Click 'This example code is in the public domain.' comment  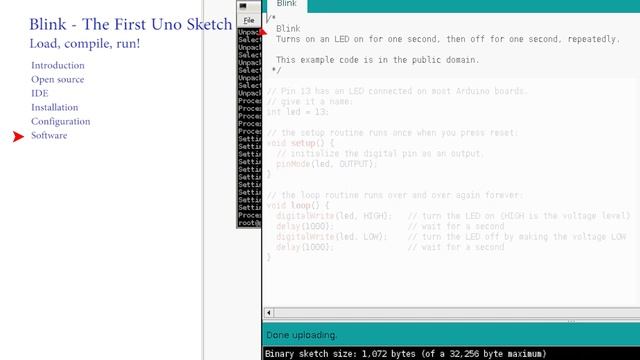tap(378, 60)
